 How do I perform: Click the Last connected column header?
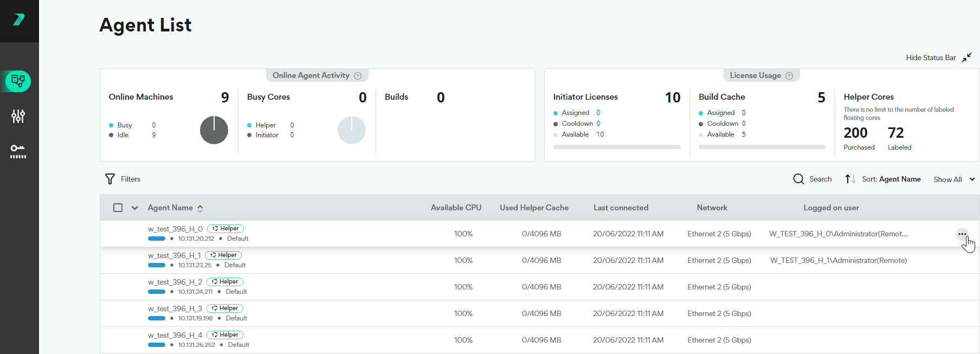coord(621,208)
